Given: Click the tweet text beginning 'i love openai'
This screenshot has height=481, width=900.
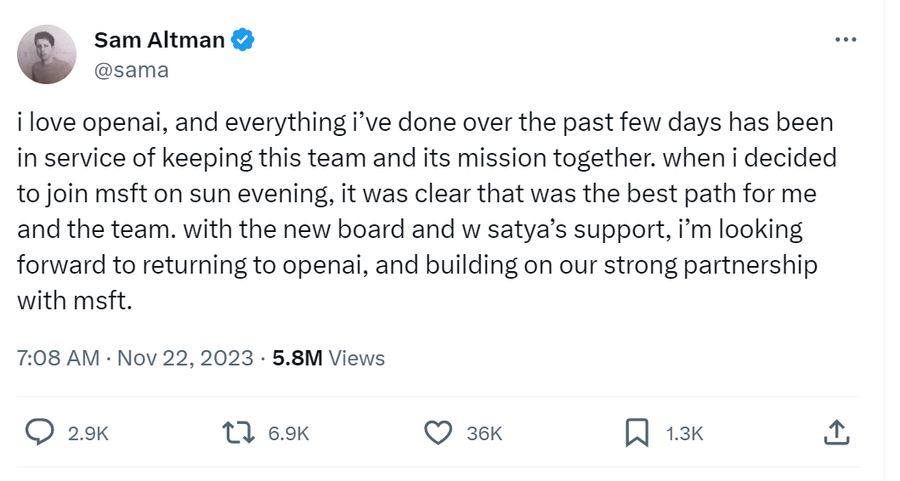Looking at the screenshot, I should coord(426,211).
